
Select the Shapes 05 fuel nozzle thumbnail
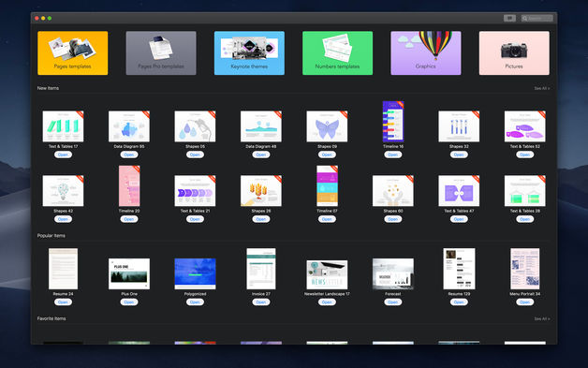pyautogui.click(x=195, y=126)
